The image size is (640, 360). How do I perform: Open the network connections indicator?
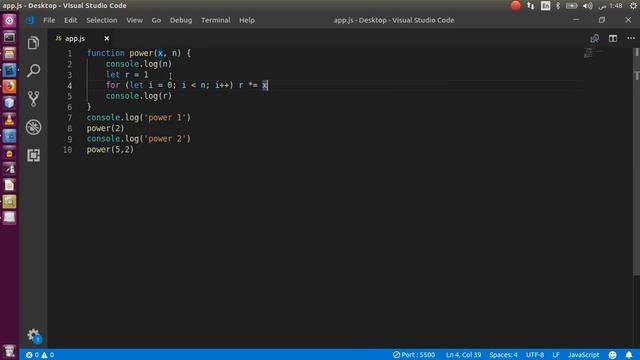tap(531, 6)
